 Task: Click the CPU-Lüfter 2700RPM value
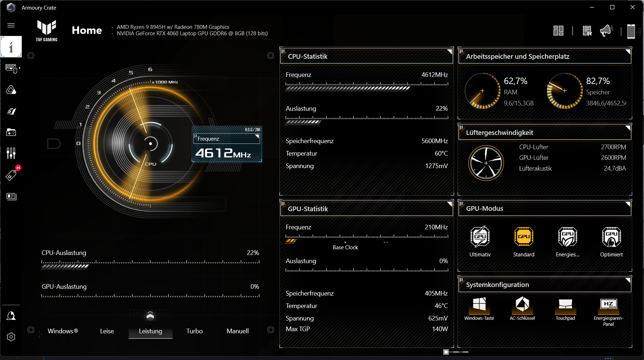point(613,147)
